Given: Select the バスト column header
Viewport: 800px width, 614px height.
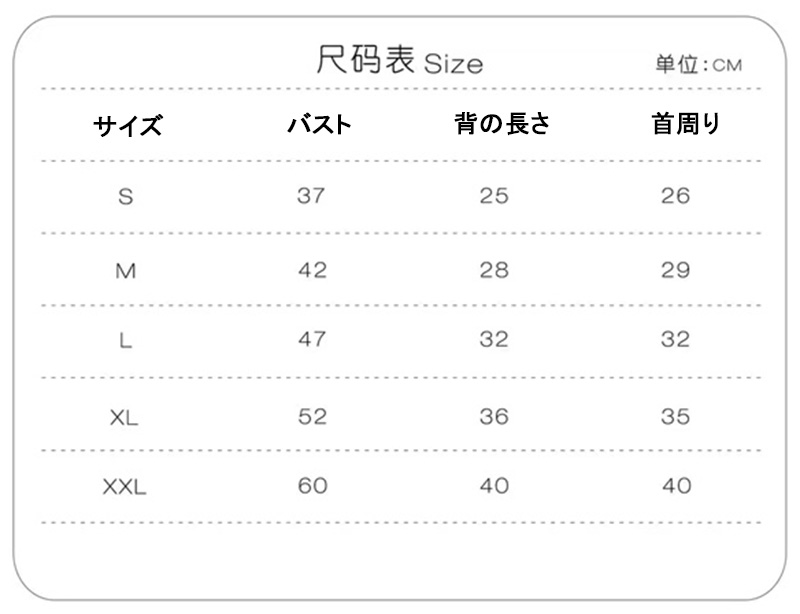Looking at the screenshot, I should [320, 125].
